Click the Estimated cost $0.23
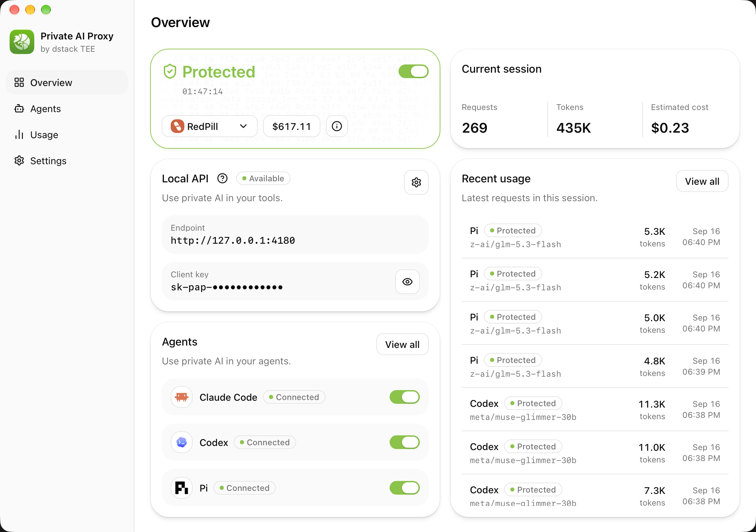This screenshot has width=756, height=532. pos(670,128)
